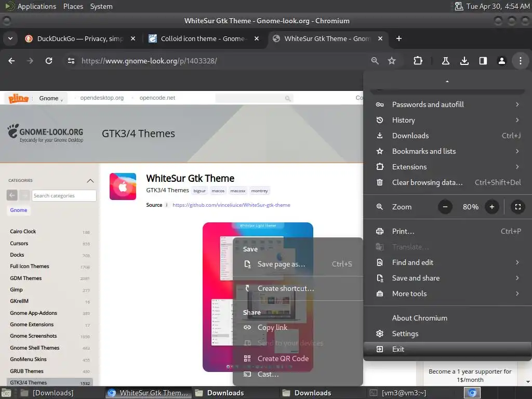Open the Cairo Clock category

(23, 231)
